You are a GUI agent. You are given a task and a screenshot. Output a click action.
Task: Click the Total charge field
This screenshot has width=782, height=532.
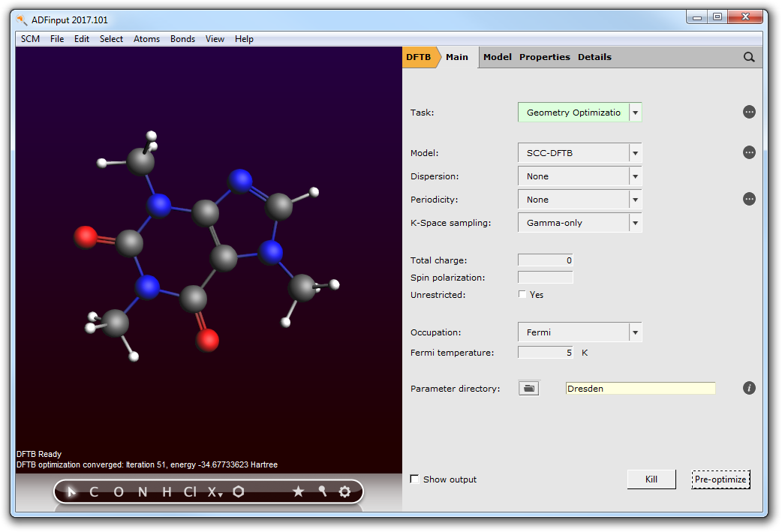point(546,260)
